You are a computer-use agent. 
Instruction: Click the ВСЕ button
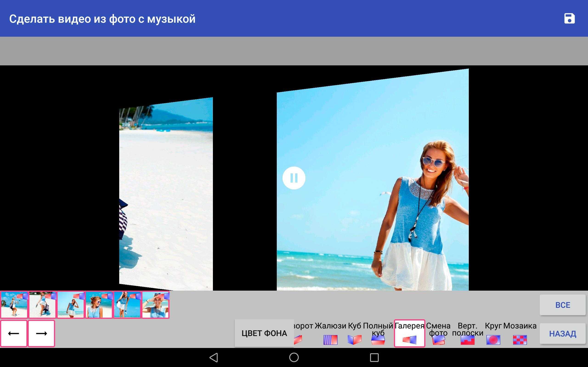tap(563, 304)
